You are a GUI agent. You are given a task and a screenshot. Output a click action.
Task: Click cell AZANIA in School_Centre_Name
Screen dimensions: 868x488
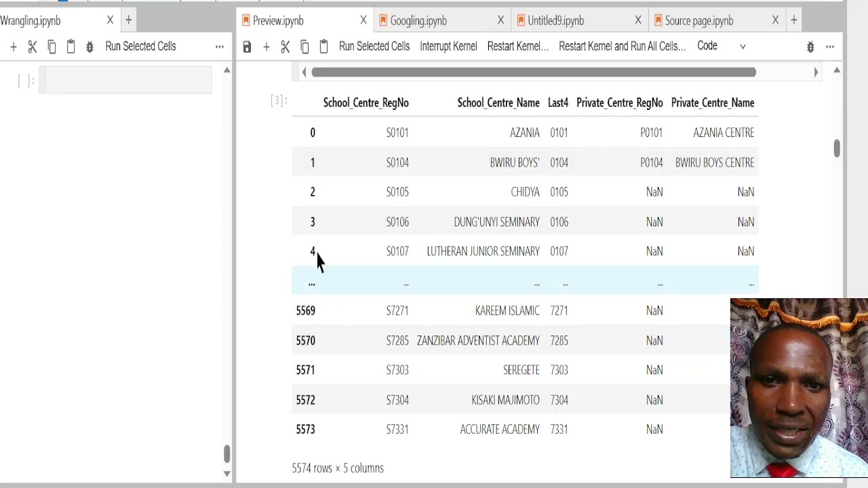[525, 133]
